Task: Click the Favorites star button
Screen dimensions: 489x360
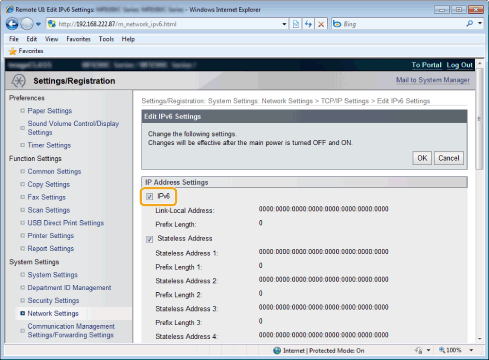Action: click(x=26, y=51)
